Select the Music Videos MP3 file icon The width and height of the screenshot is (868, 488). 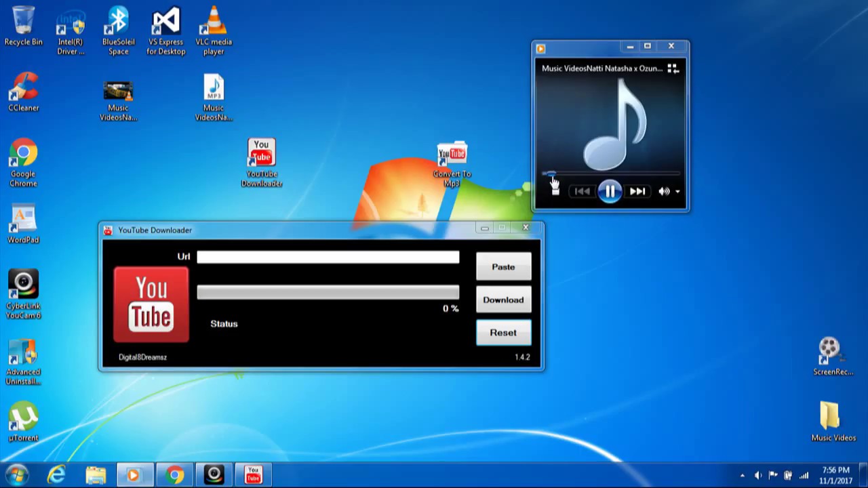(214, 98)
